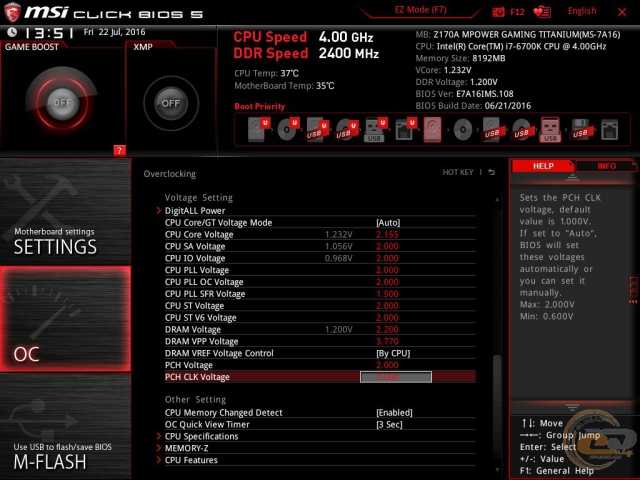
Task: Select the DRAM VPP Voltage 3.770 field
Action: (387, 341)
